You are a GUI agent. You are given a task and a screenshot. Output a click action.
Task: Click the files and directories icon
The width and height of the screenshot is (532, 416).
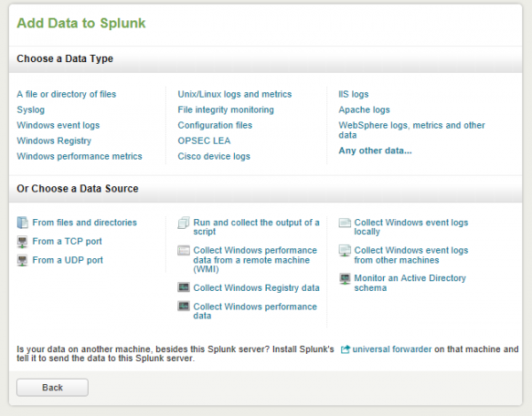click(x=22, y=223)
